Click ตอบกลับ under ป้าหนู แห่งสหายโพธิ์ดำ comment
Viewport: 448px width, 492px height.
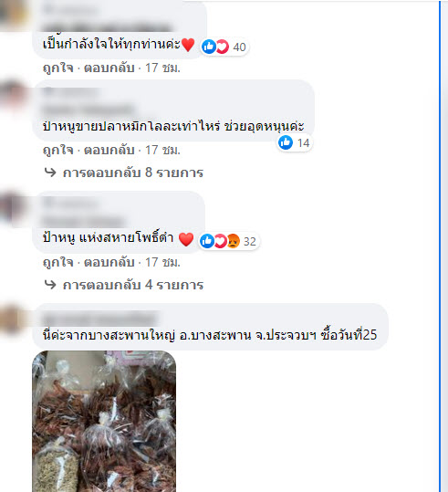pyautogui.click(x=109, y=262)
